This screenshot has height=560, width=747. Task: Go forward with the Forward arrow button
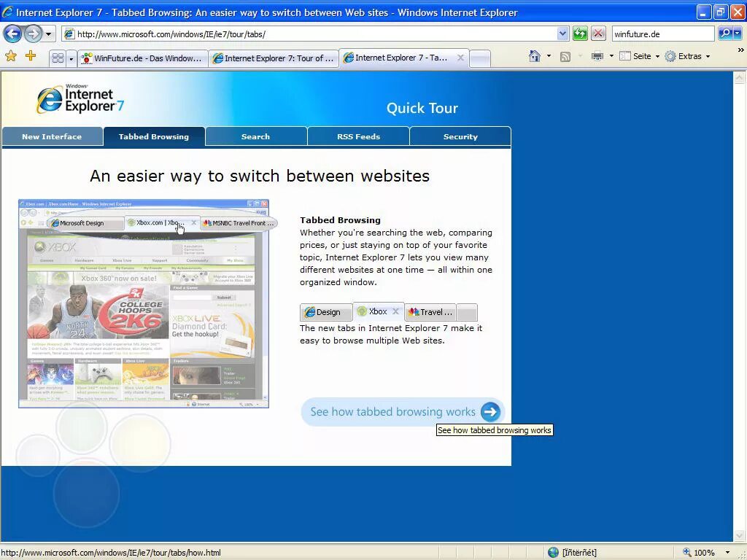point(33,34)
